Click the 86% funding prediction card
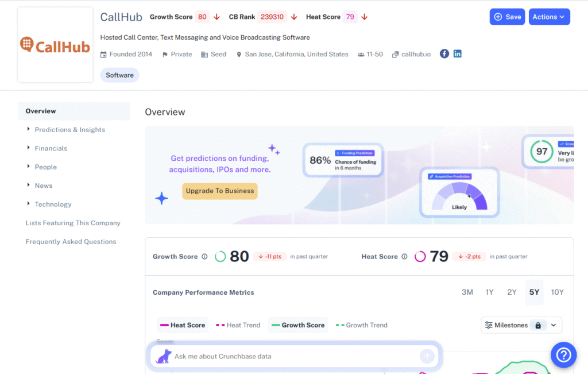 click(x=343, y=160)
